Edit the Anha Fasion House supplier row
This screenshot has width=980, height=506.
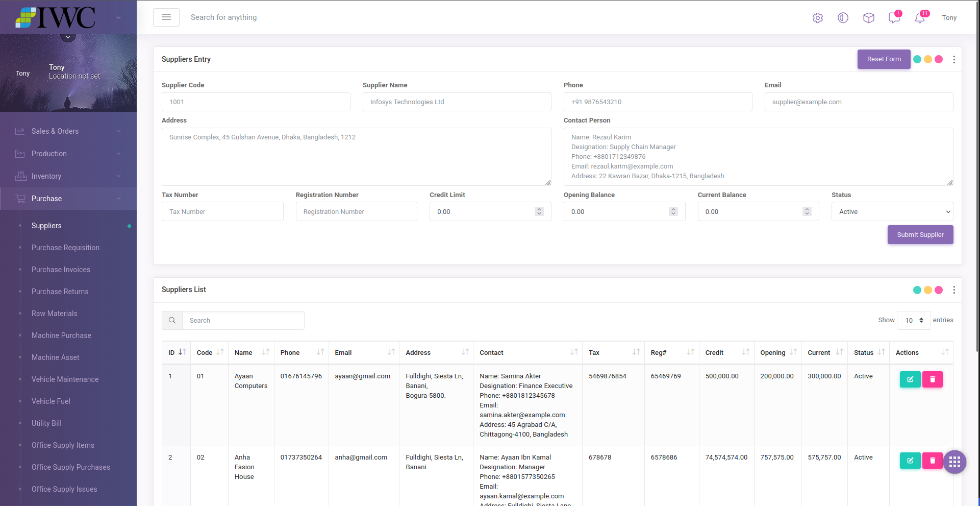coord(910,461)
